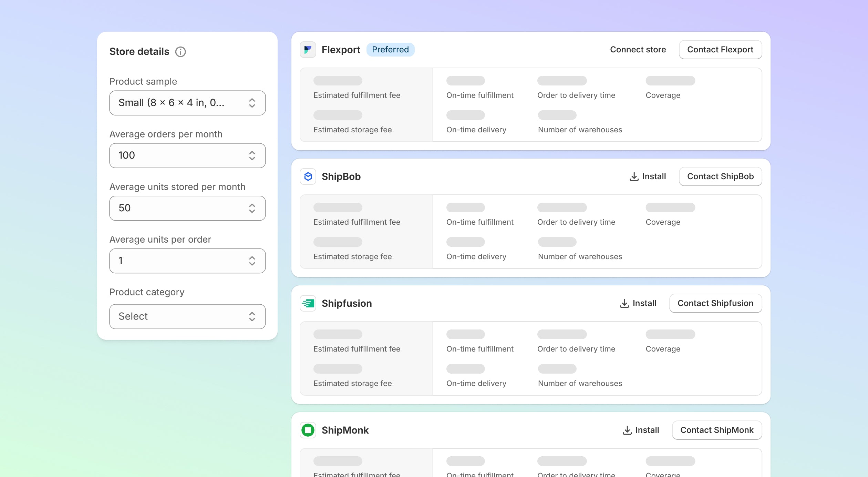Open the Average units per order selector
The height and width of the screenshot is (477, 868).
187,261
